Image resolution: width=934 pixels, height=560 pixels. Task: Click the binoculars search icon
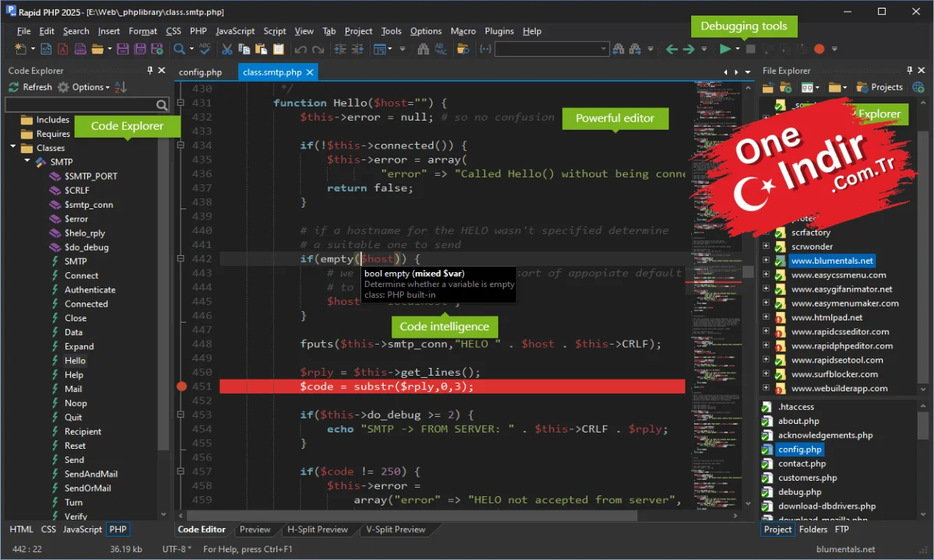(423, 49)
